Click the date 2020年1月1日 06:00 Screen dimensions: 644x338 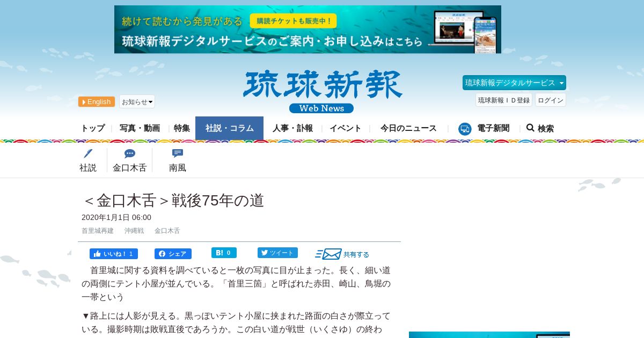click(x=116, y=217)
